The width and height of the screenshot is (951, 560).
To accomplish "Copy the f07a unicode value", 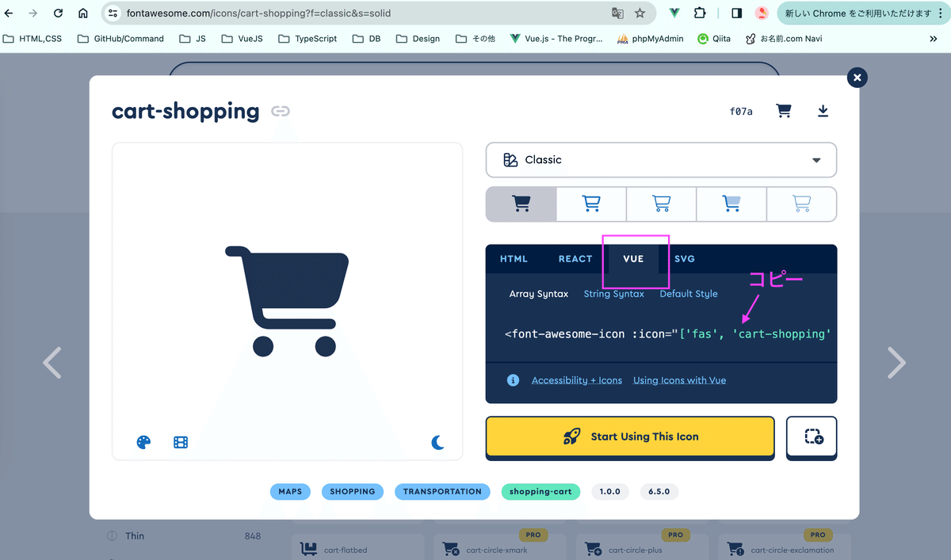I will (741, 112).
